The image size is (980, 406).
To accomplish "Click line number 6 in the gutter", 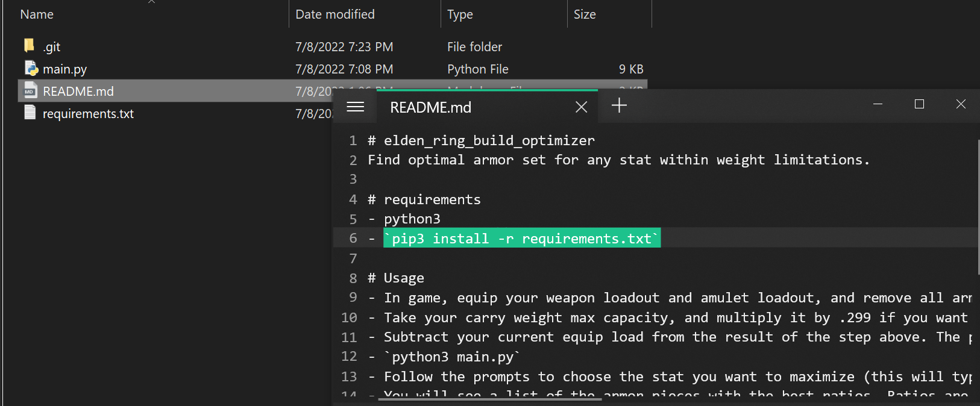I will coord(353,239).
